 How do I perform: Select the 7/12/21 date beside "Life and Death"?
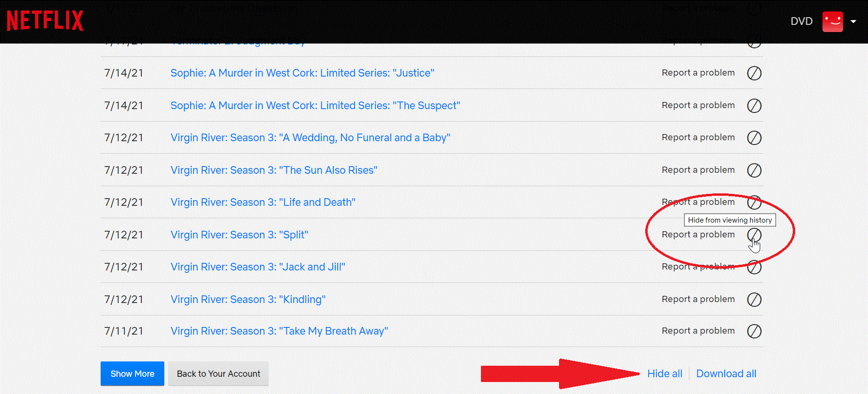124,203
